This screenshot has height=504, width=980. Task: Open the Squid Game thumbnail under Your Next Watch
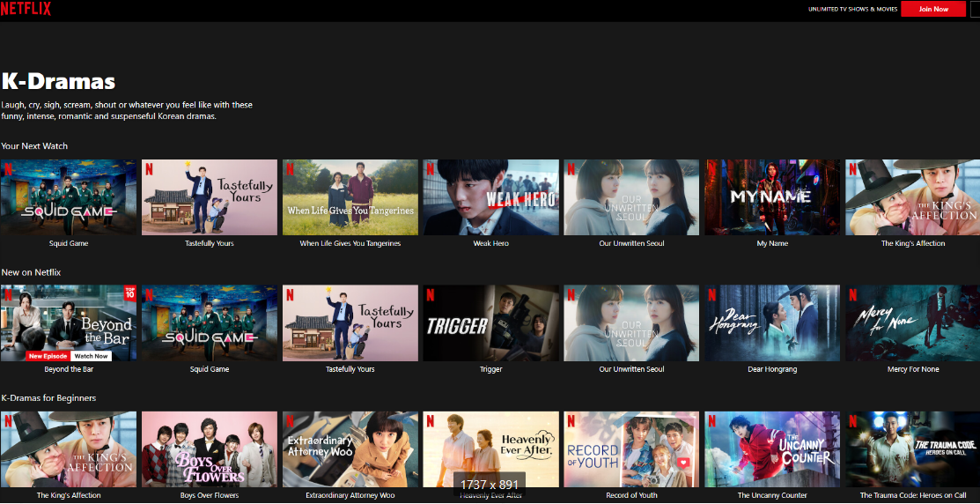pos(69,197)
